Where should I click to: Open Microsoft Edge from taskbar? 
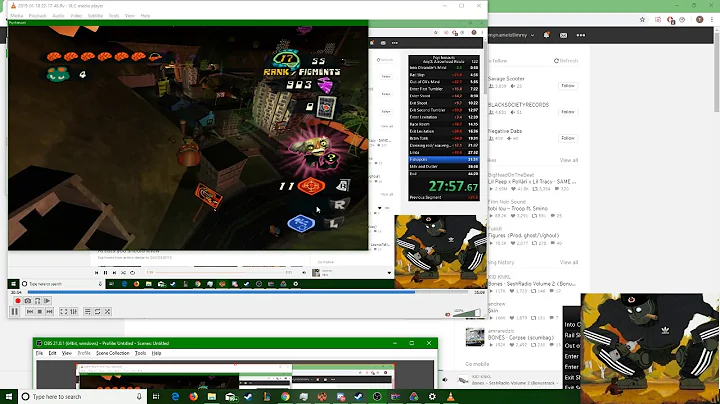click(175, 396)
